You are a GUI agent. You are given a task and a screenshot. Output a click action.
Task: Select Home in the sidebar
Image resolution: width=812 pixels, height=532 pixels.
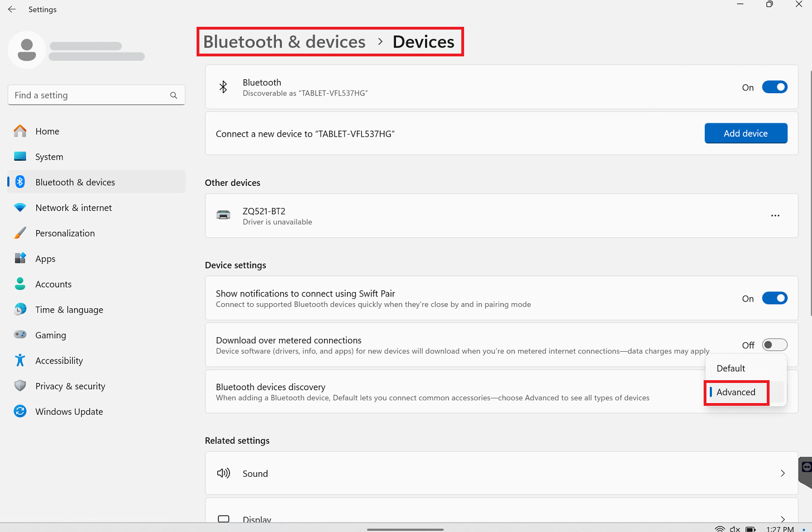pyautogui.click(x=47, y=131)
